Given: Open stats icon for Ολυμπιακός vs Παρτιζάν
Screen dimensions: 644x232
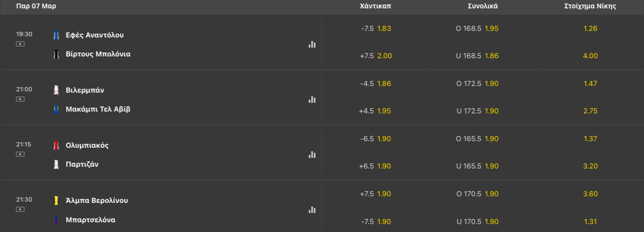Looking at the screenshot, I should tap(312, 155).
